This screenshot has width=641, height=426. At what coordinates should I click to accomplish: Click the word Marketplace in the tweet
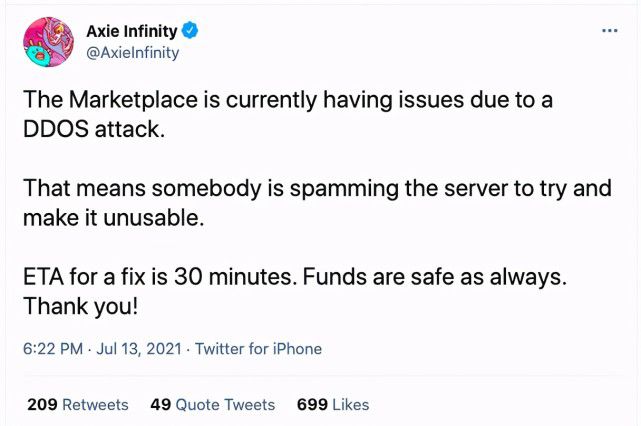click(133, 100)
